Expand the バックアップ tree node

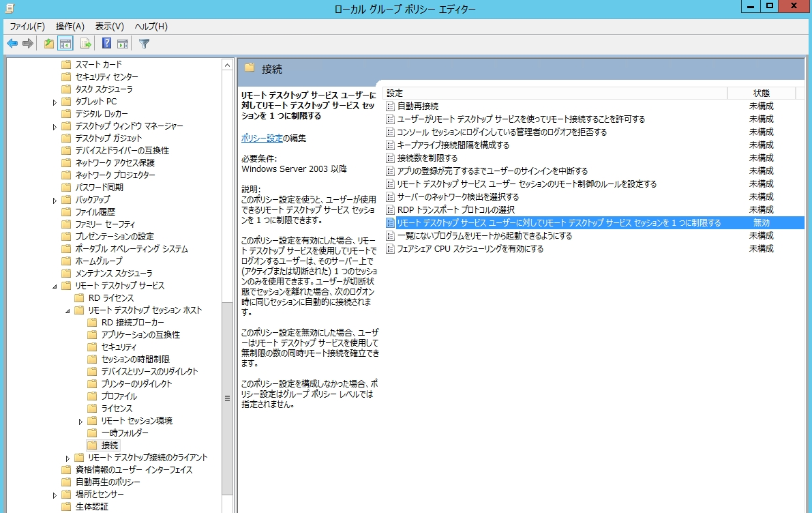pyautogui.click(x=55, y=200)
